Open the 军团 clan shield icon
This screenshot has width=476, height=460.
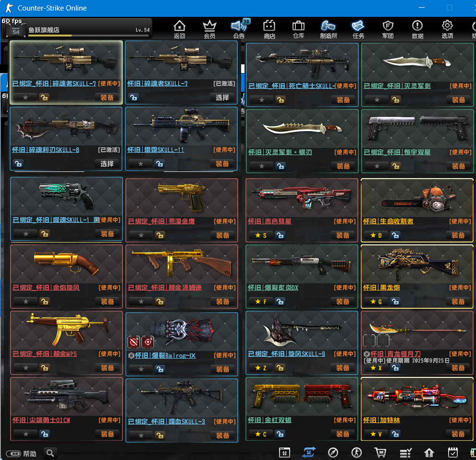tap(388, 29)
